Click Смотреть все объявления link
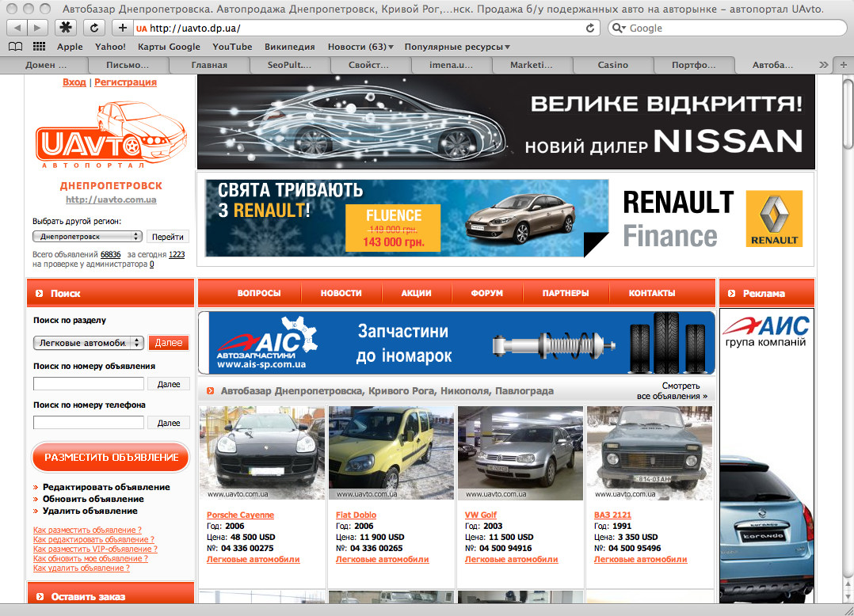This screenshot has width=854, height=616. click(x=672, y=390)
